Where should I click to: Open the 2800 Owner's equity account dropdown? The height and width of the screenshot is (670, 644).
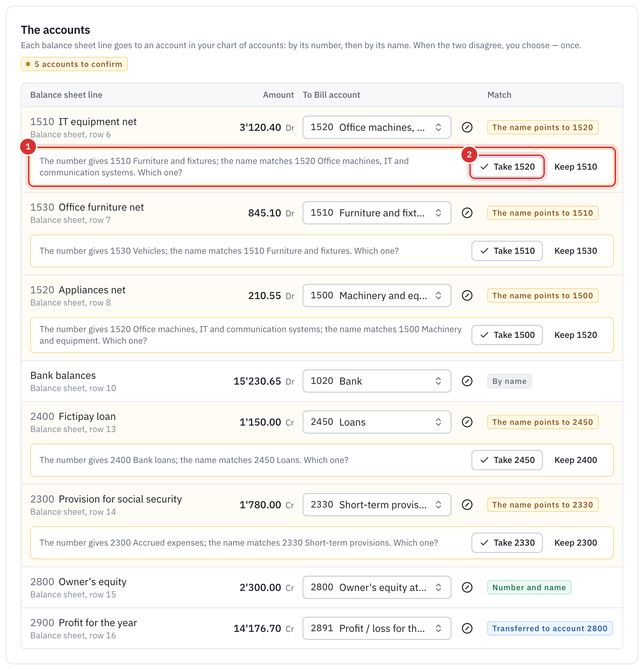(377, 587)
